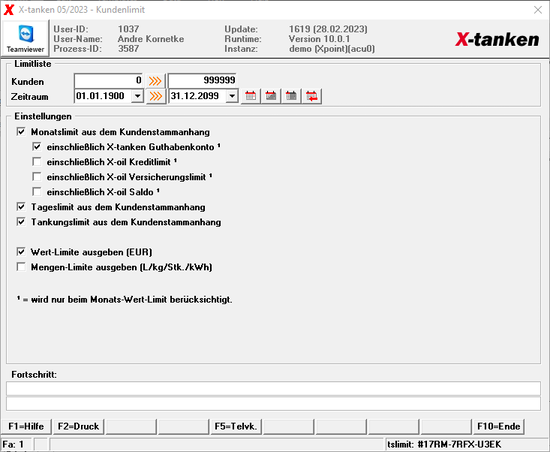The image size is (550, 452).
Task: Click the Kunden from field showing 0
Action: point(109,81)
